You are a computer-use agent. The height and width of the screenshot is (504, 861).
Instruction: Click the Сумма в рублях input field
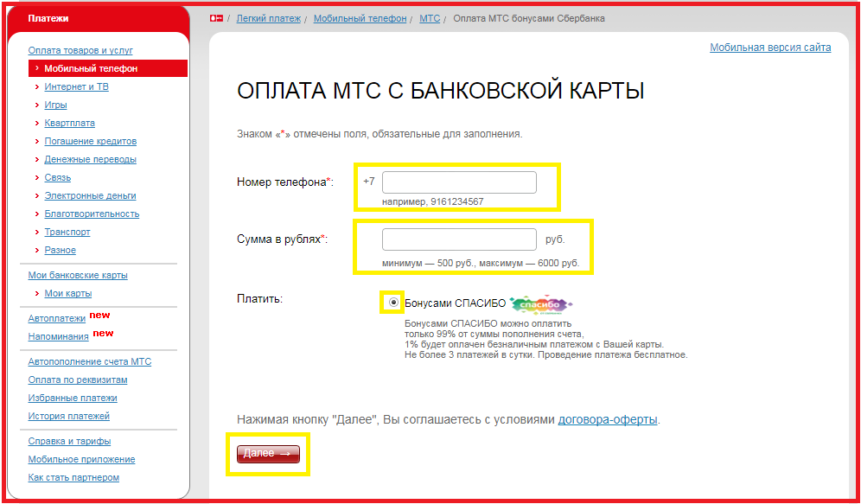(459, 239)
